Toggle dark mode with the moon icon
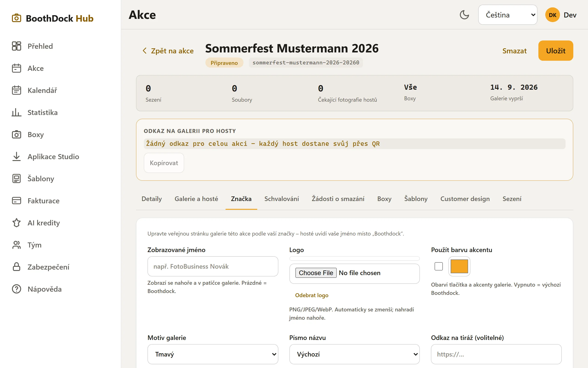Image resolution: width=588 pixels, height=368 pixels. click(x=464, y=15)
